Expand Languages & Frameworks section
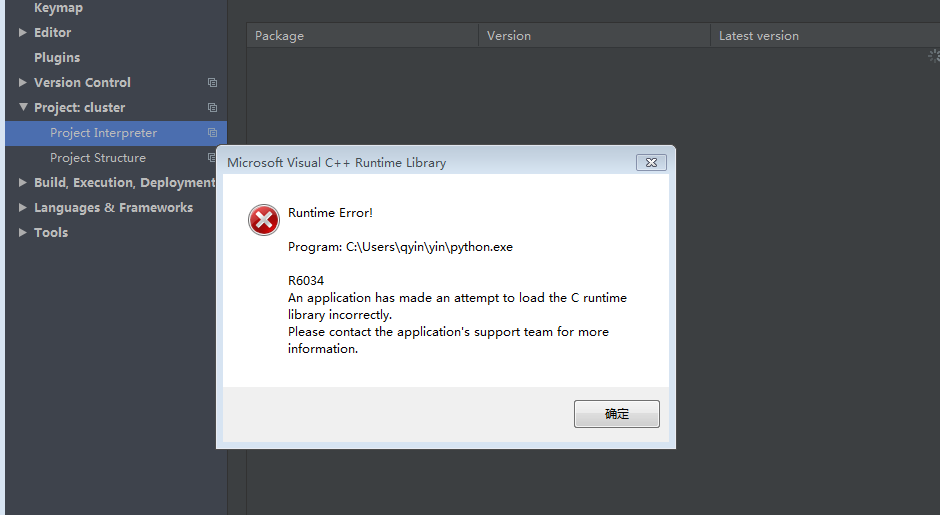 [23, 207]
